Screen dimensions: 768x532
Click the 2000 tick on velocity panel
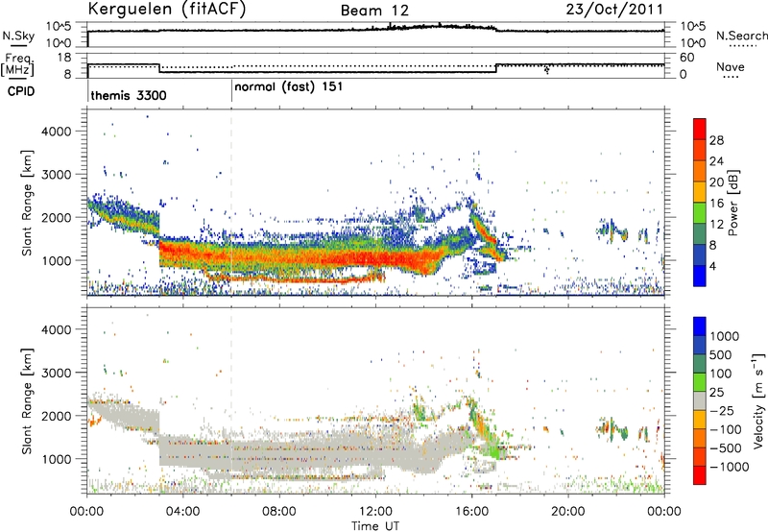[56, 416]
